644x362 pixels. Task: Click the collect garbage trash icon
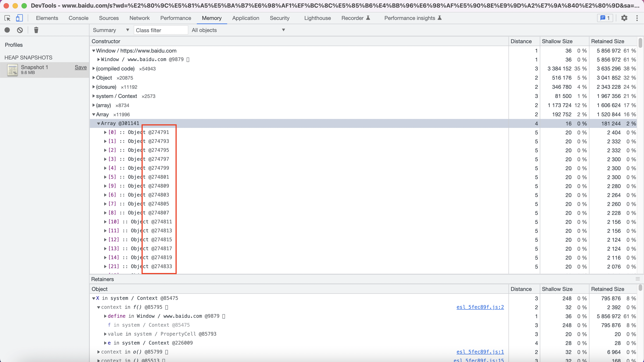click(36, 30)
